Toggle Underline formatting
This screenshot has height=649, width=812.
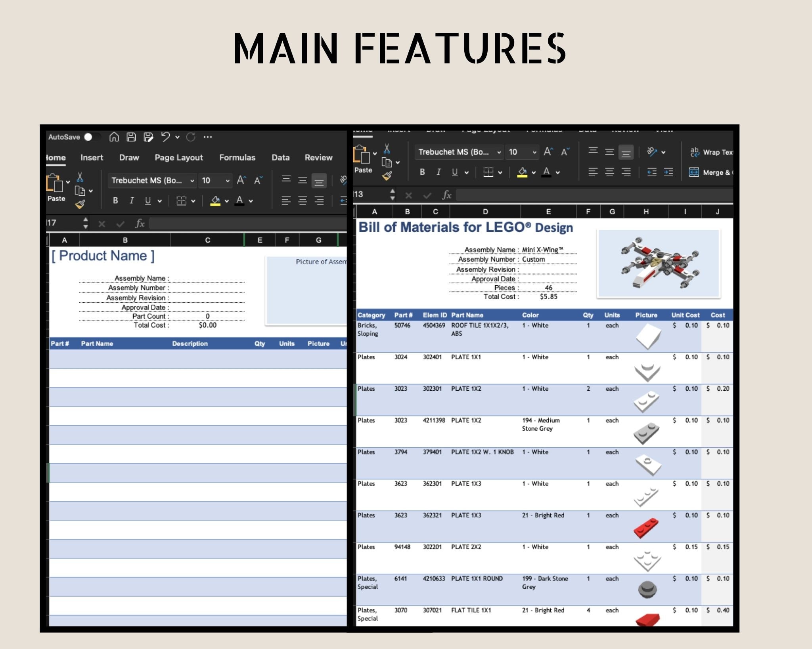[x=147, y=200]
